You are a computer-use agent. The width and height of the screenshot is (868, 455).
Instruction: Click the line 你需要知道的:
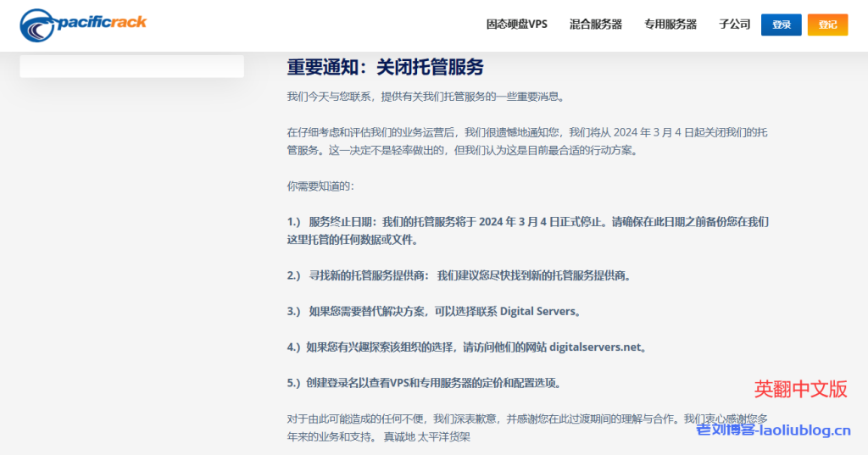(x=320, y=186)
